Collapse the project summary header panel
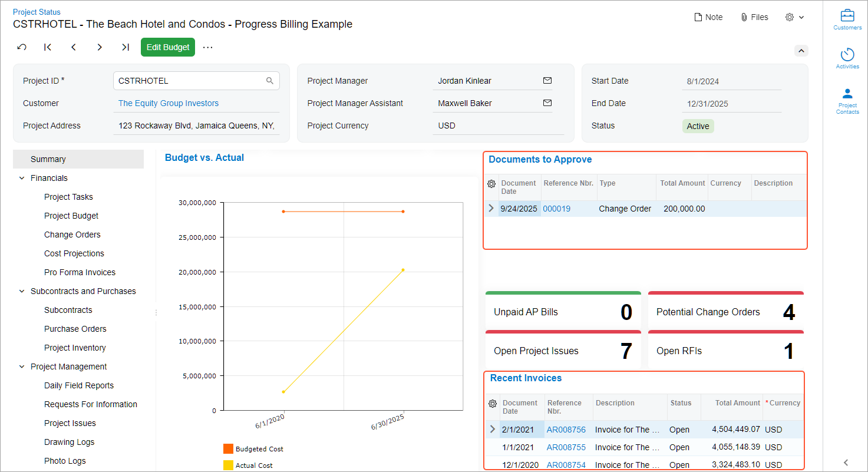Viewport: 868px width, 472px height. click(801, 51)
